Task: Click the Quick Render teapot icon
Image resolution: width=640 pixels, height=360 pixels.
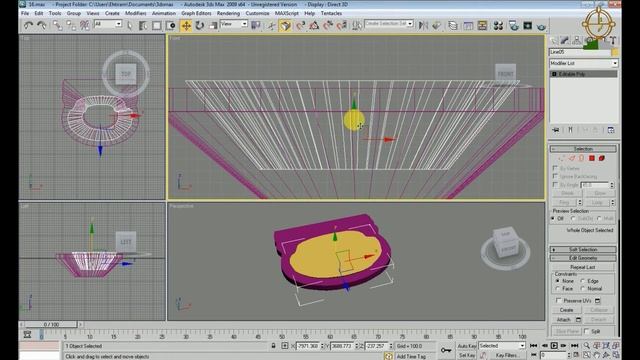Action: [x=541, y=26]
